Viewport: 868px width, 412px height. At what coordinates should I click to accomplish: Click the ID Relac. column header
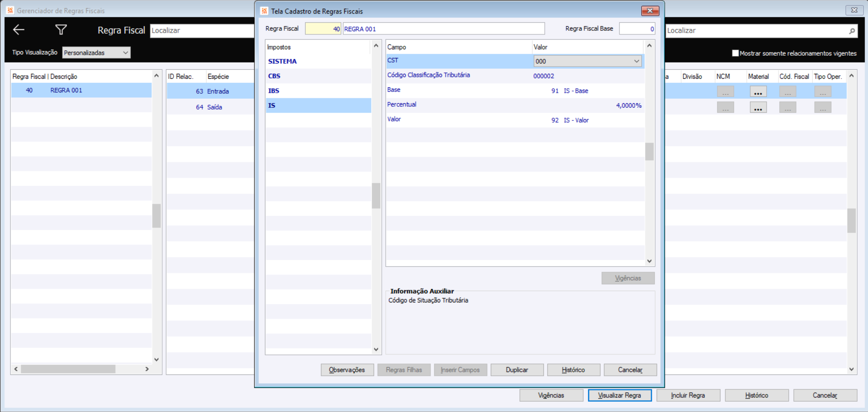pyautogui.click(x=186, y=77)
